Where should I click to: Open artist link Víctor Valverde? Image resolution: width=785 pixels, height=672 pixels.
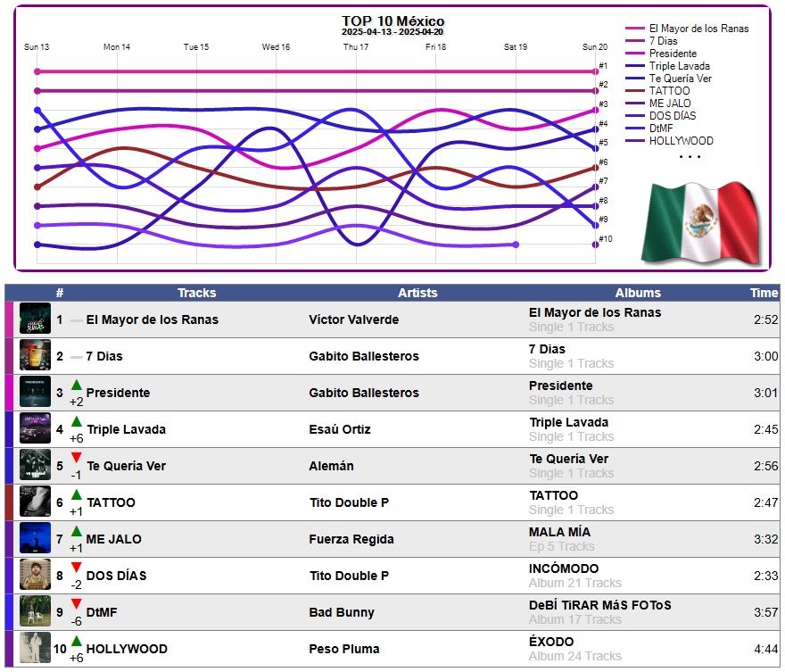tap(354, 319)
